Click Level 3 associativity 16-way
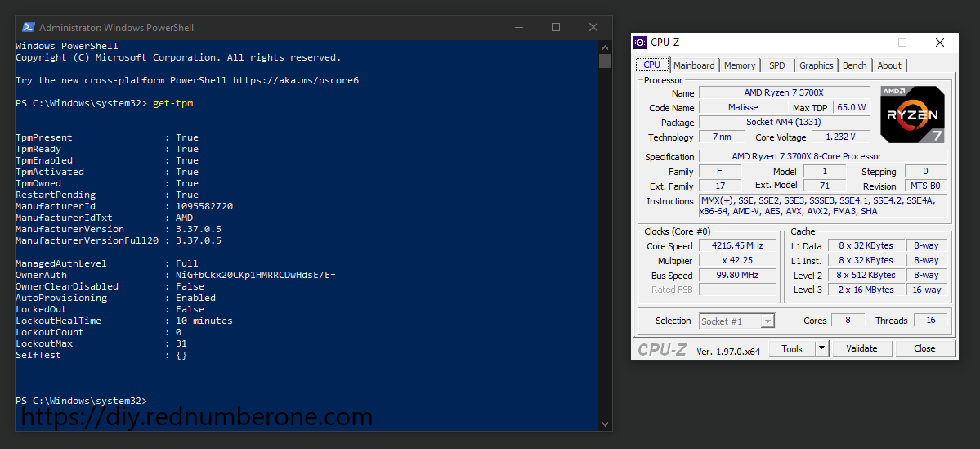This screenshot has width=980, height=449. [x=926, y=290]
